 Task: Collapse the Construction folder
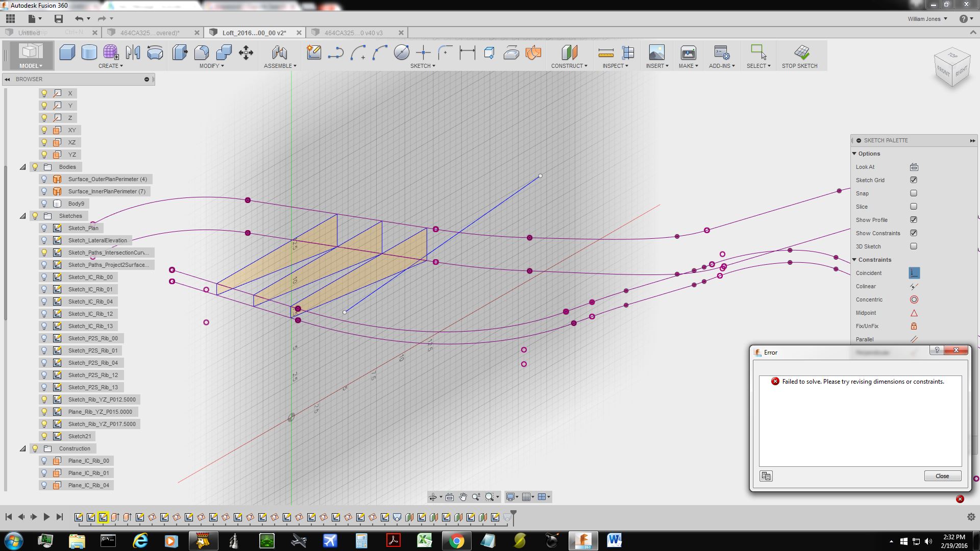[x=23, y=448]
